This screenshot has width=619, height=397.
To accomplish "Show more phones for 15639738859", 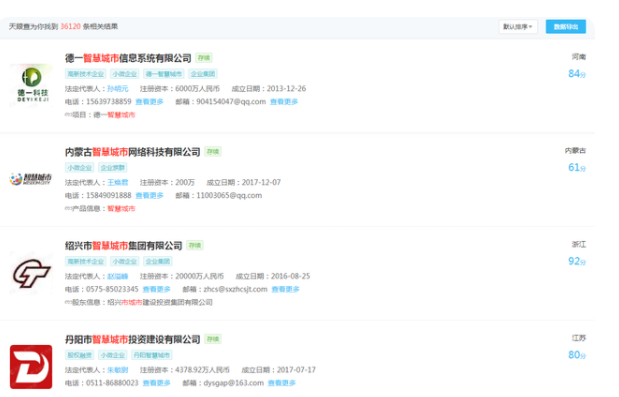I will 149,102.
